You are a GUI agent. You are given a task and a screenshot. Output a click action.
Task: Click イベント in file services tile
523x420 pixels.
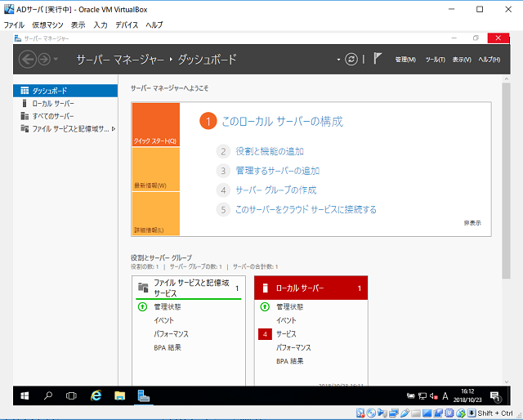(163, 320)
